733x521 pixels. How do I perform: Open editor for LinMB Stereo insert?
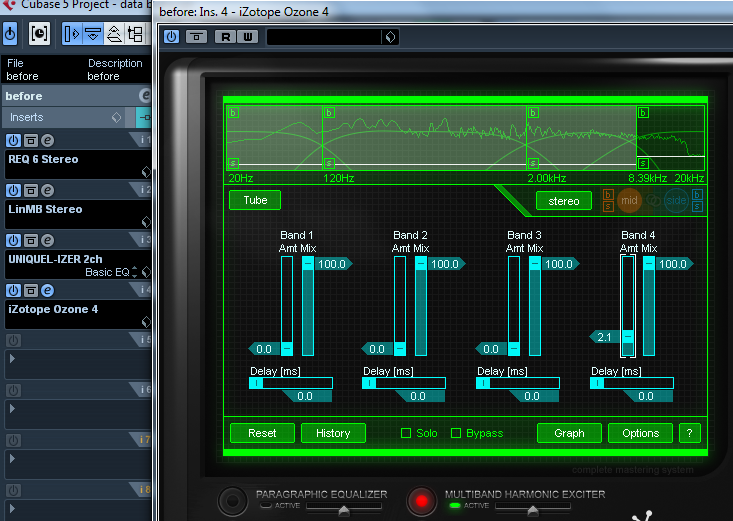[x=47, y=190]
